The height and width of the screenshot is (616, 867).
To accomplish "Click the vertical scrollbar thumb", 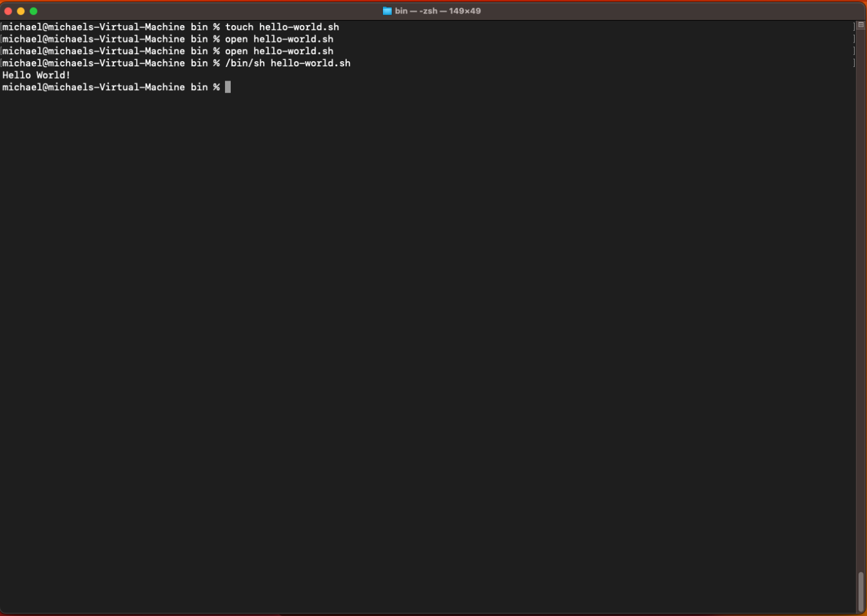I will point(861,592).
